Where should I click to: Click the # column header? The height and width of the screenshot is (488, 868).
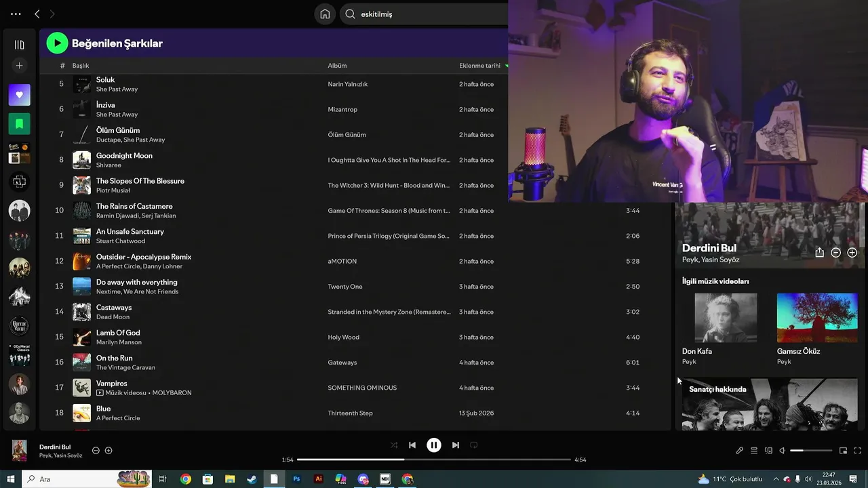[62, 66]
